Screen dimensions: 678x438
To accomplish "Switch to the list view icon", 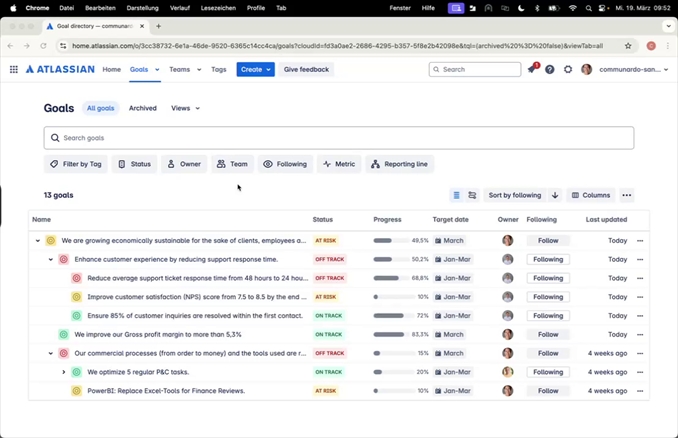I will pos(456,196).
